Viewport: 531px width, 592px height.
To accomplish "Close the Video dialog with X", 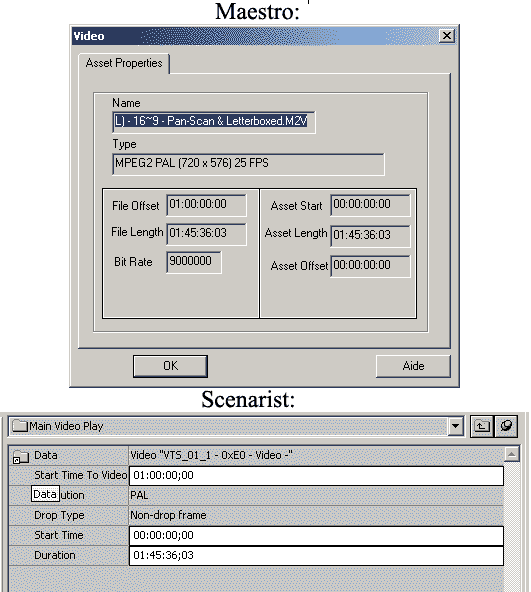I will pos(447,36).
